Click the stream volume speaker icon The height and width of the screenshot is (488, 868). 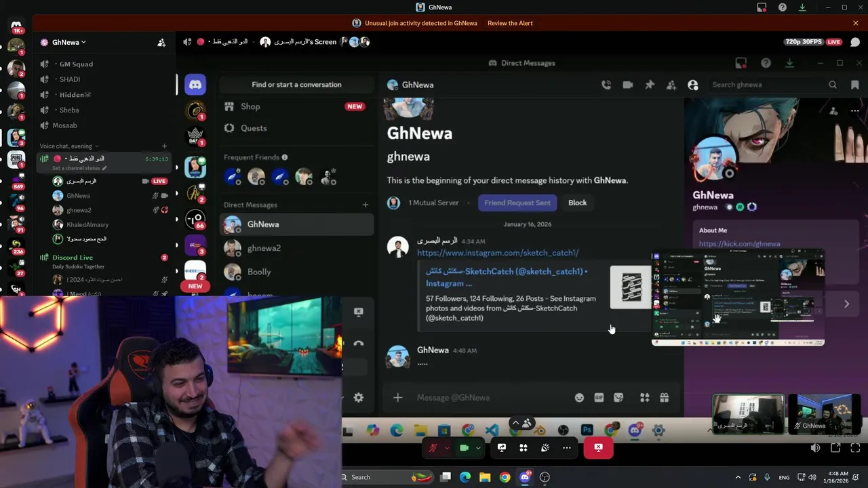click(x=815, y=448)
